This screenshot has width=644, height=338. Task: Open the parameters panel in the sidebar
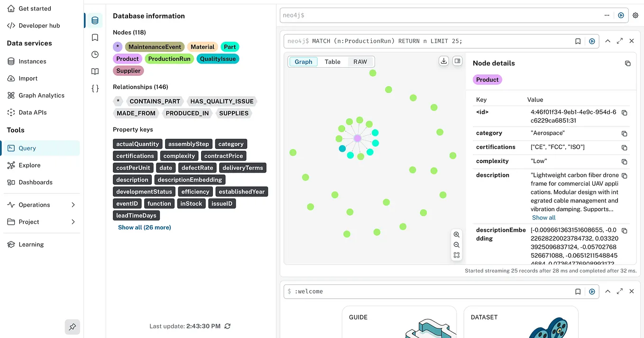pos(95,88)
